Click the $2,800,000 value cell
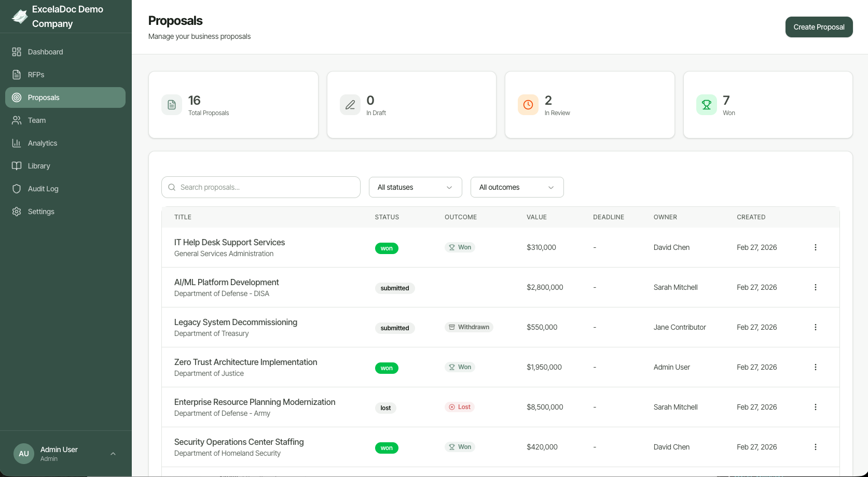This screenshot has height=477, width=868. 545,287
